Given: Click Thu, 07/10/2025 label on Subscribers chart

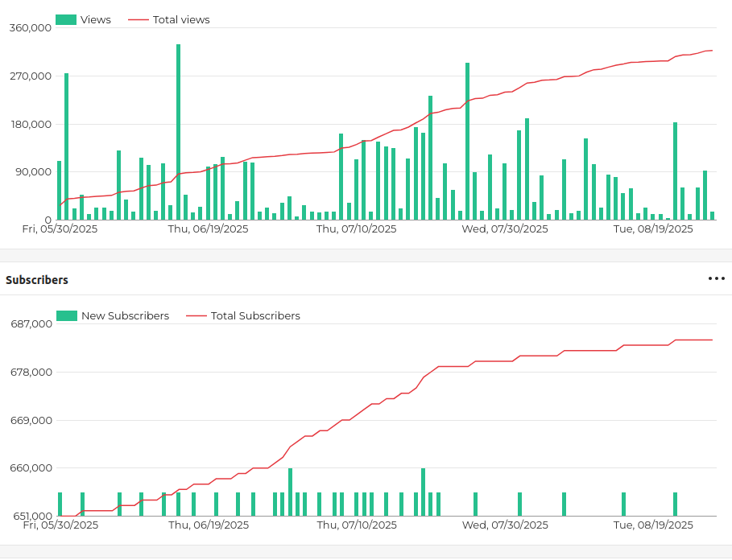Looking at the screenshot, I should (x=357, y=525).
